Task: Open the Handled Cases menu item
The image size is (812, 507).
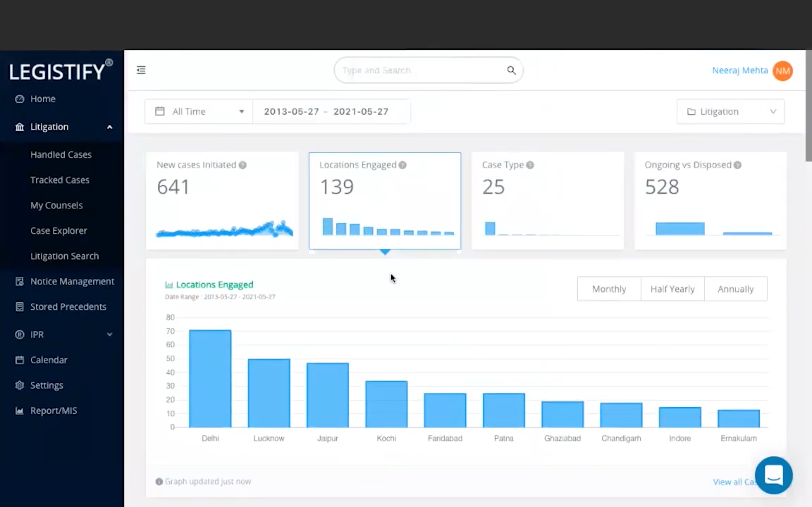Action: 61,154
